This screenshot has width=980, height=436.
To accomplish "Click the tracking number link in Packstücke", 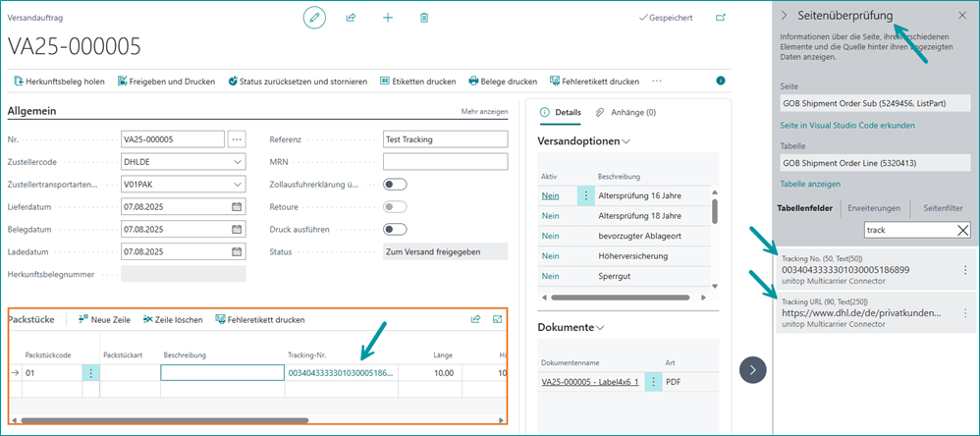I will tap(341, 373).
